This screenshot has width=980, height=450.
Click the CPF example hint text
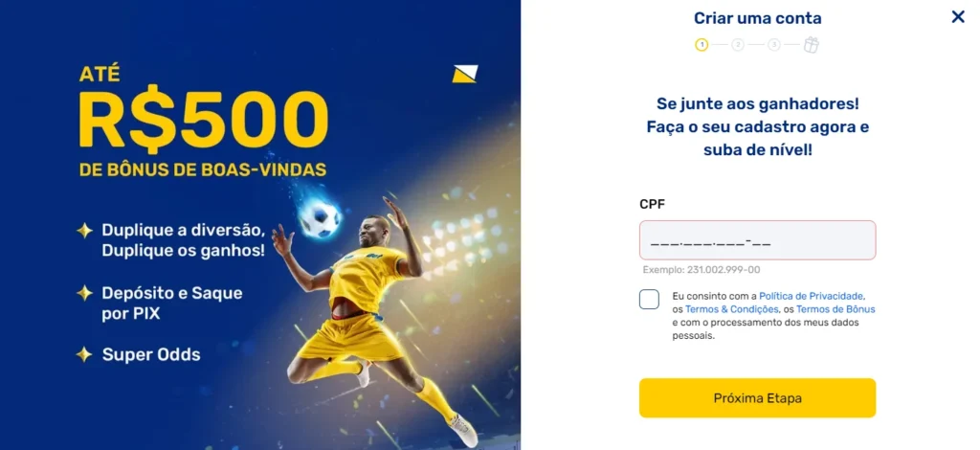(x=702, y=270)
